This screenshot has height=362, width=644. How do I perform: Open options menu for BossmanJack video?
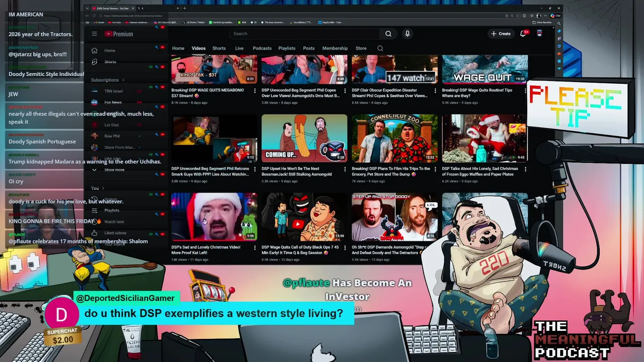[x=345, y=169]
